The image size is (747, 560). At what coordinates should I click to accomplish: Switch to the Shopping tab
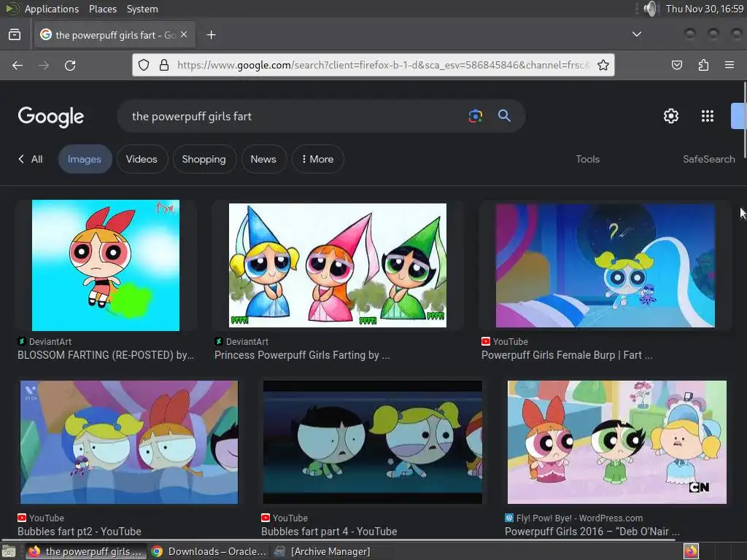[204, 159]
